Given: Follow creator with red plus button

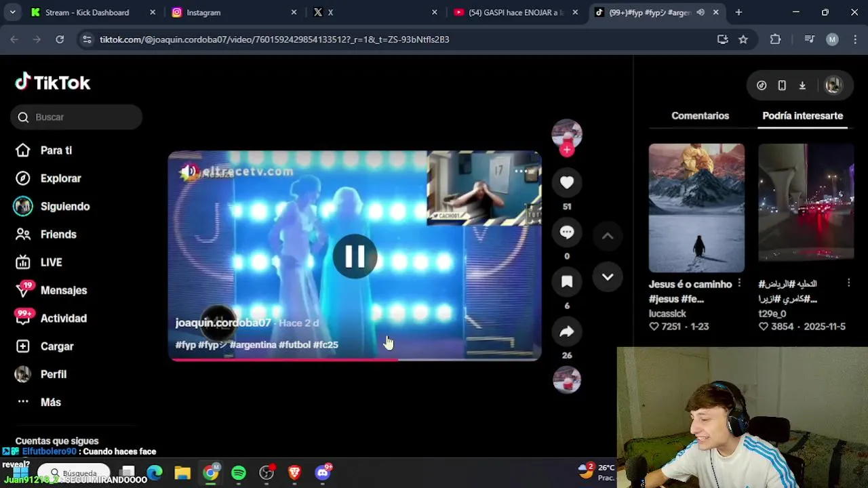Looking at the screenshot, I should 567,150.
